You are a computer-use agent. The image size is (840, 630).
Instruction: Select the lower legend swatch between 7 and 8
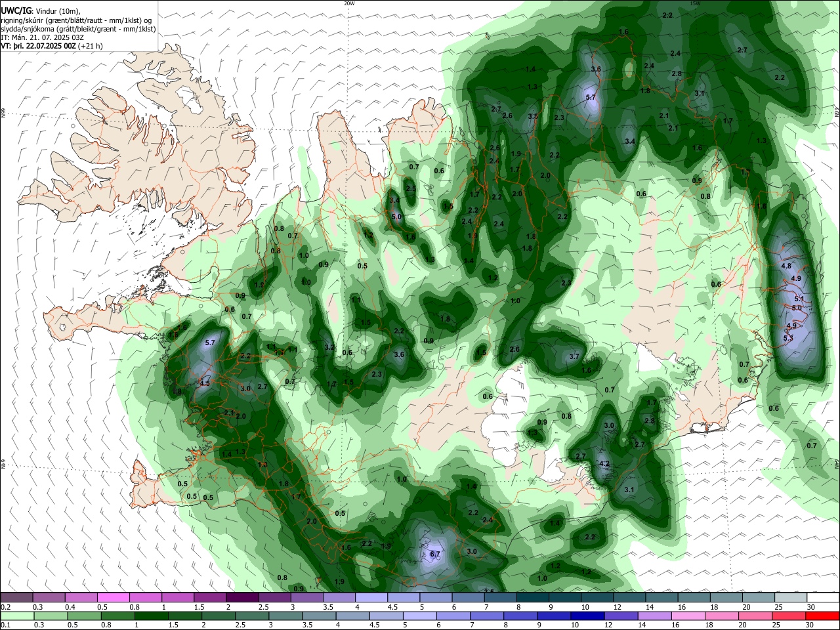coord(487,616)
